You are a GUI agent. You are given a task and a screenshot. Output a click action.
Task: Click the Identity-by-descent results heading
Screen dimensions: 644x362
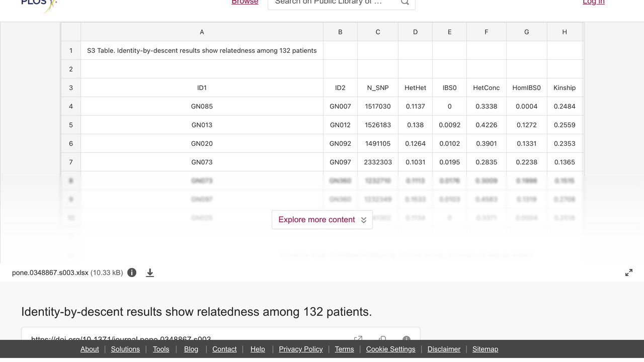(x=197, y=312)
